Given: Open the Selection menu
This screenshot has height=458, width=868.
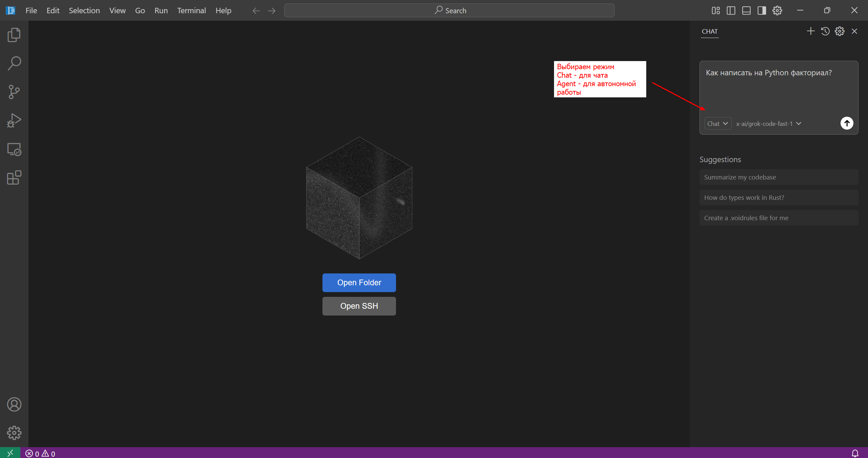Looking at the screenshot, I should (84, 11).
